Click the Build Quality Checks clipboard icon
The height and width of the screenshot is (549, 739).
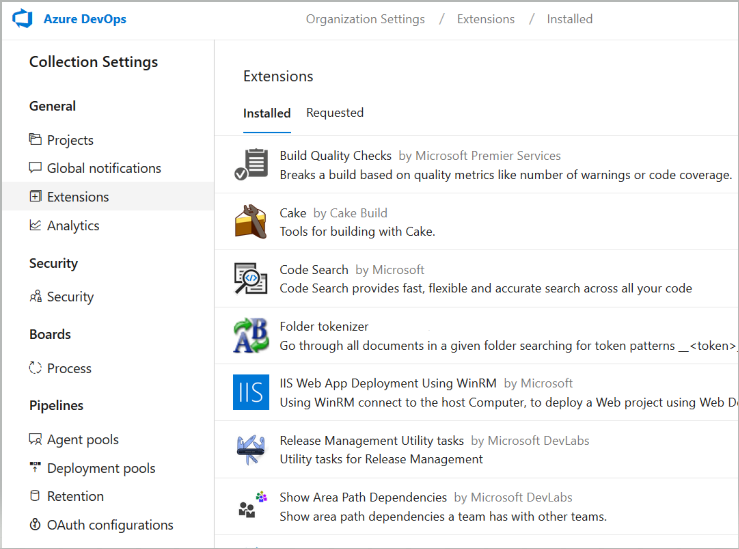click(251, 164)
